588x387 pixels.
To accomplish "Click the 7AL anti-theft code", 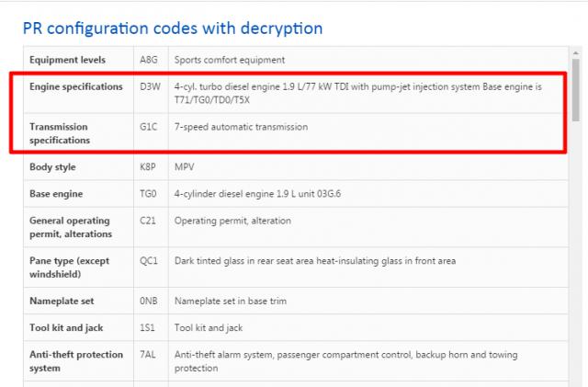I will point(148,355).
